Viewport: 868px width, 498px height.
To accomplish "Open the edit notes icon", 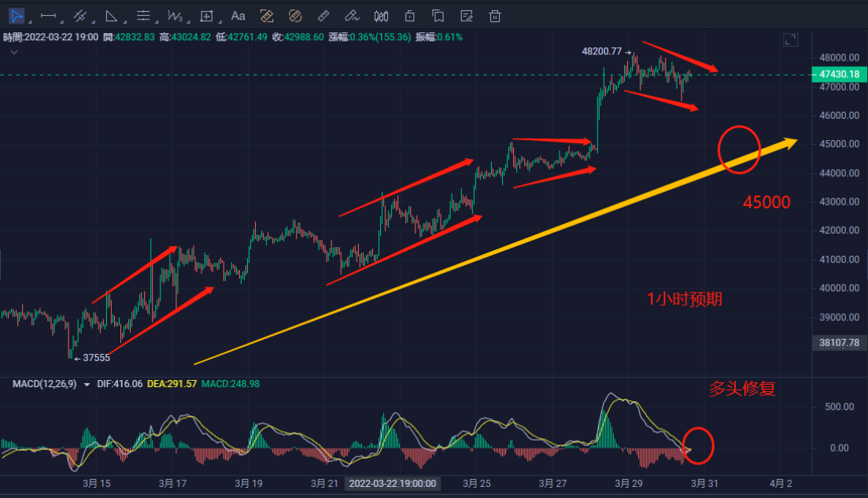I will [x=467, y=16].
